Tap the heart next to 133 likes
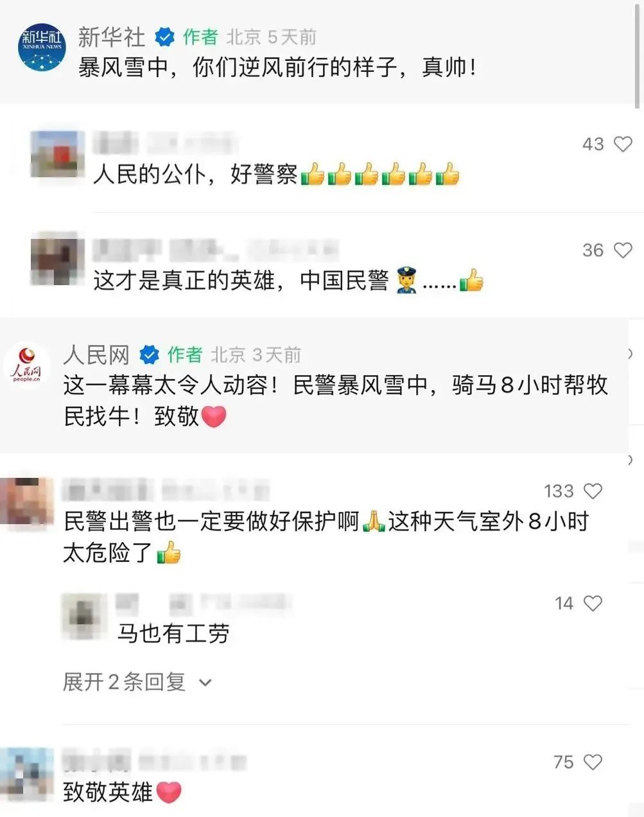This screenshot has width=644, height=817. (x=593, y=492)
